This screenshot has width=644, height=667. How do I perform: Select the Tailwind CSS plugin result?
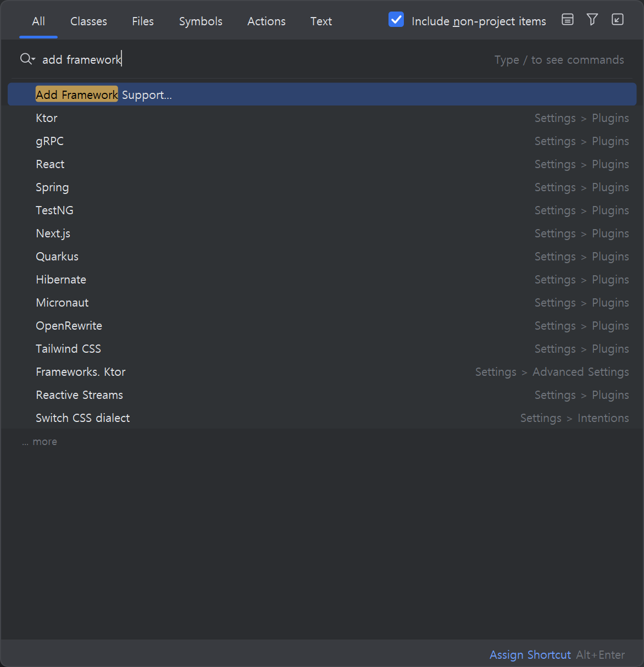68,348
